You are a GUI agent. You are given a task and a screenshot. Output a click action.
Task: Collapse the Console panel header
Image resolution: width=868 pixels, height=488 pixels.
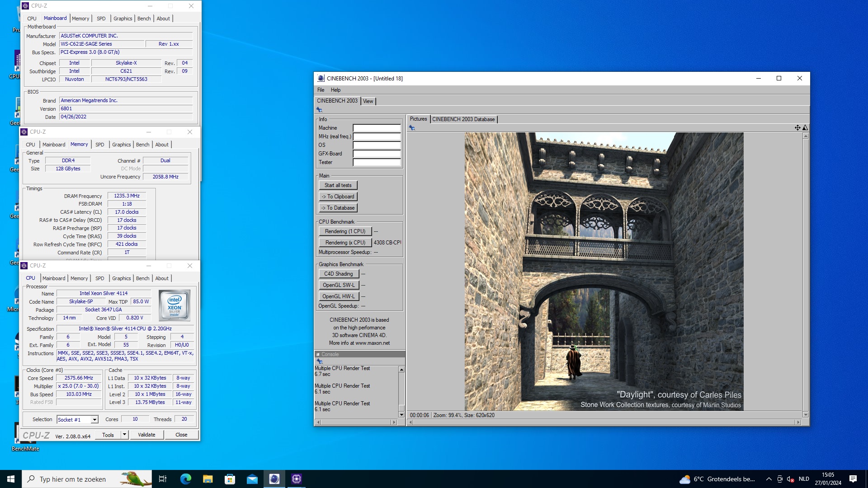point(318,354)
